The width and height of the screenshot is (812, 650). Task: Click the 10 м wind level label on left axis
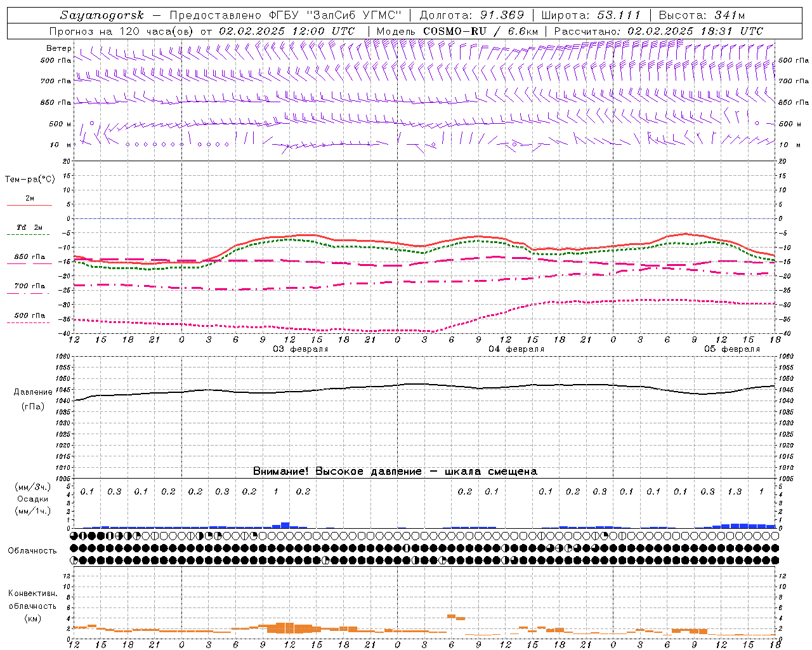[x=61, y=145]
